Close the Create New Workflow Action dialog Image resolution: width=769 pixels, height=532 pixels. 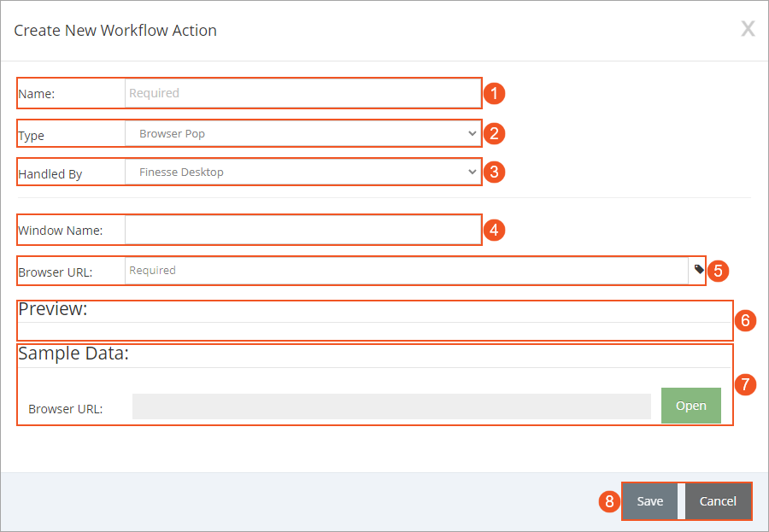tap(748, 28)
